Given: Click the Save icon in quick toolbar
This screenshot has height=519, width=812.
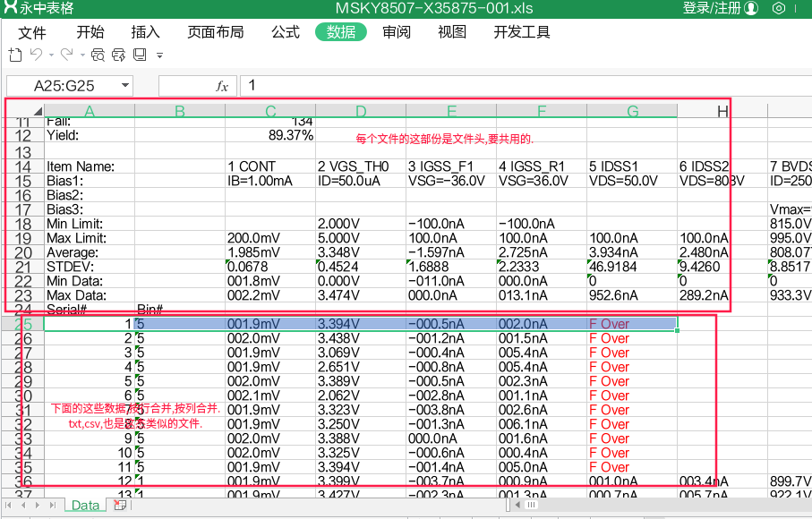Looking at the screenshot, I should point(140,55).
